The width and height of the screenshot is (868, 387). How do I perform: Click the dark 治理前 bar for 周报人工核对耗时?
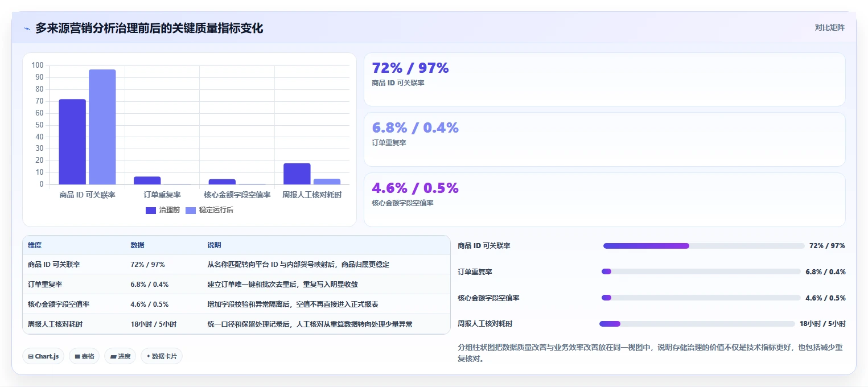[x=297, y=174]
